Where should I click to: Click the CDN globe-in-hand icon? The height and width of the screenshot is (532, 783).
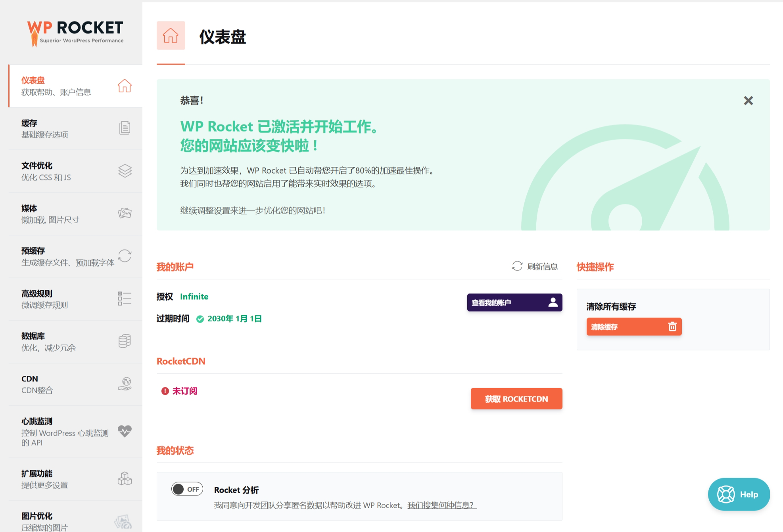[125, 384]
